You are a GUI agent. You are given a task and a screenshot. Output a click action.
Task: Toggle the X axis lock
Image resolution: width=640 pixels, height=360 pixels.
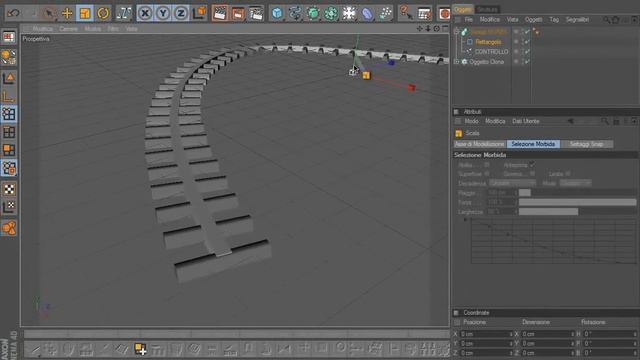(145, 13)
